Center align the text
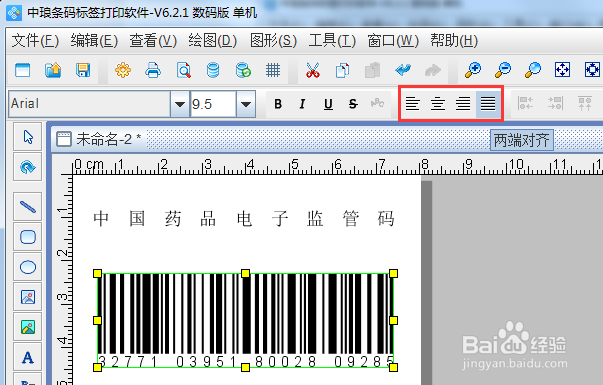 click(438, 103)
